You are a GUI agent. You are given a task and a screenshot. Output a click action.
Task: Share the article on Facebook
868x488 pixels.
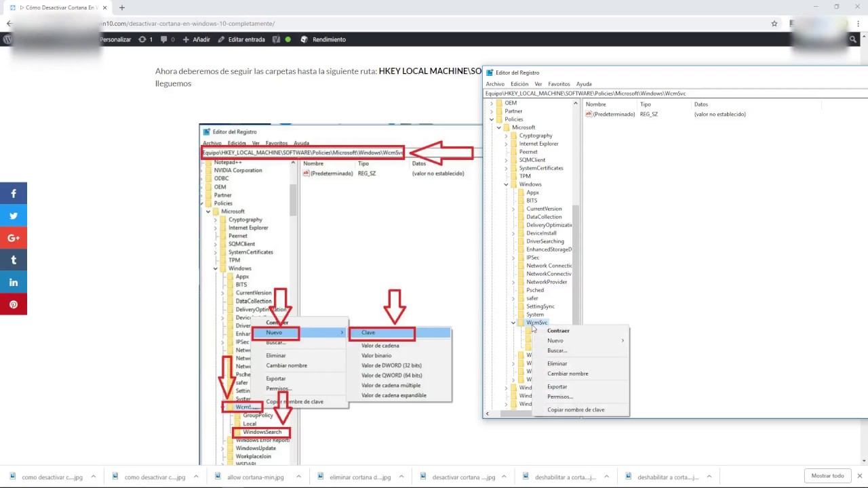tap(13, 193)
